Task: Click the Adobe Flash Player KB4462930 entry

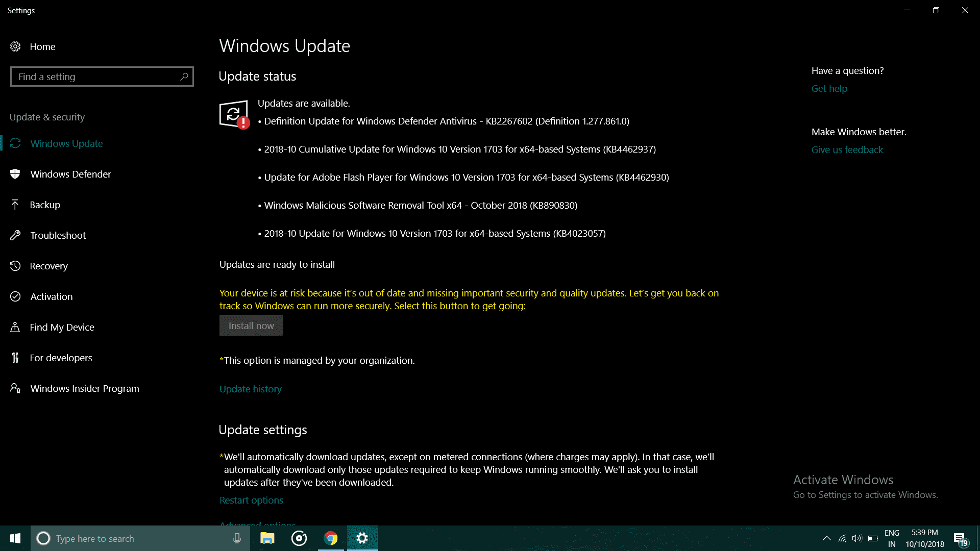Action: (x=463, y=177)
